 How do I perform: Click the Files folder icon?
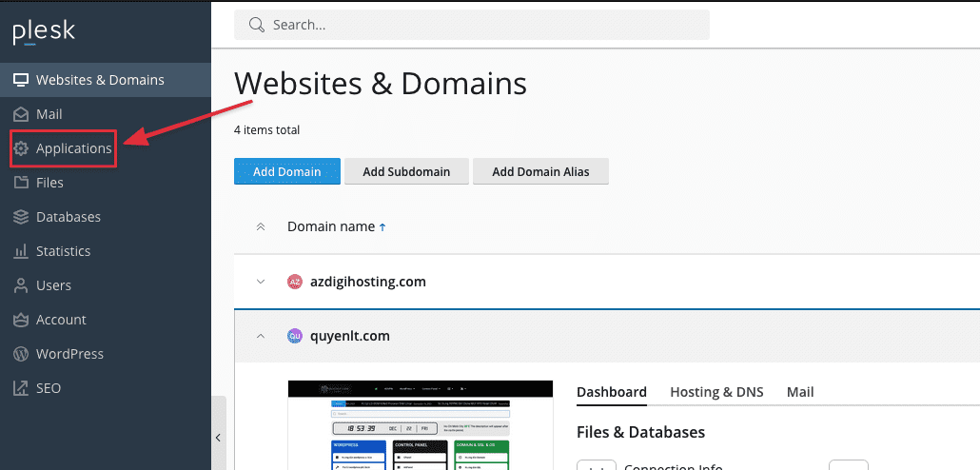(20, 183)
